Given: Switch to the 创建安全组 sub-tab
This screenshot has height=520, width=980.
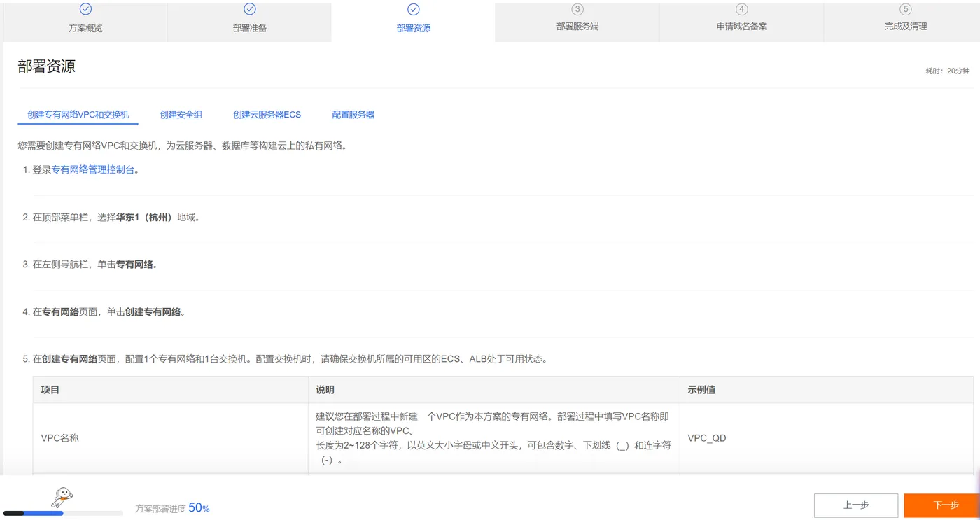Looking at the screenshot, I should [181, 115].
